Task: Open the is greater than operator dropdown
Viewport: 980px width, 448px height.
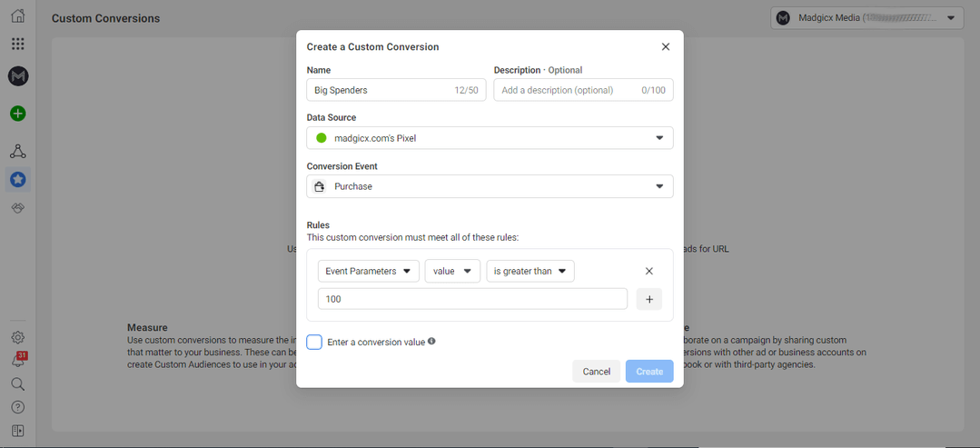Action: pos(530,271)
